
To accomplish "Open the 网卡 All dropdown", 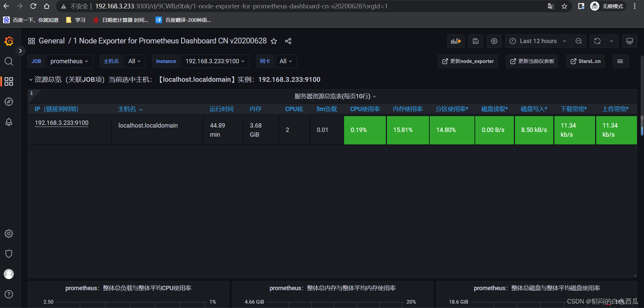I will (286, 61).
